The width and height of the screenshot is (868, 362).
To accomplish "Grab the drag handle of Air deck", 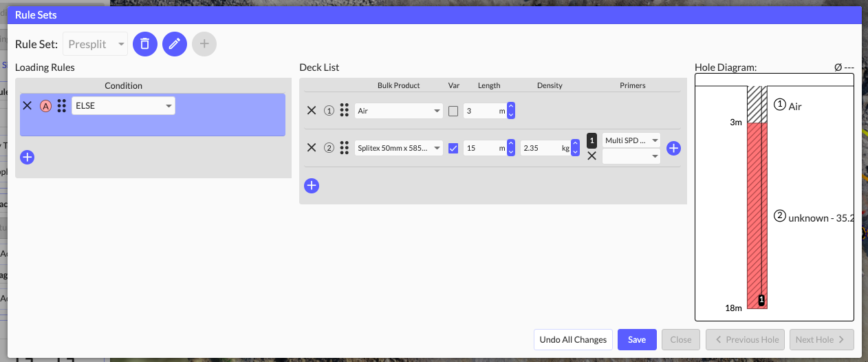I will pos(345,110).
